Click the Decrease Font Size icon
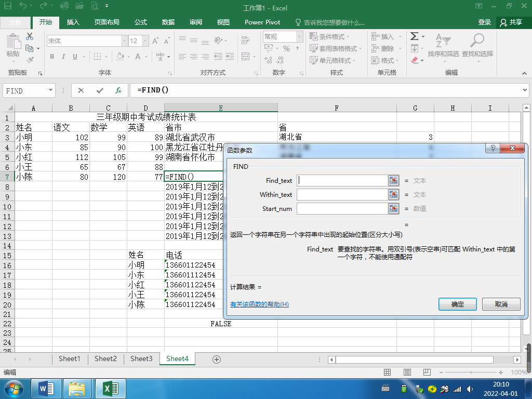This screenshot has height=399, width=532. coord(167,41)
